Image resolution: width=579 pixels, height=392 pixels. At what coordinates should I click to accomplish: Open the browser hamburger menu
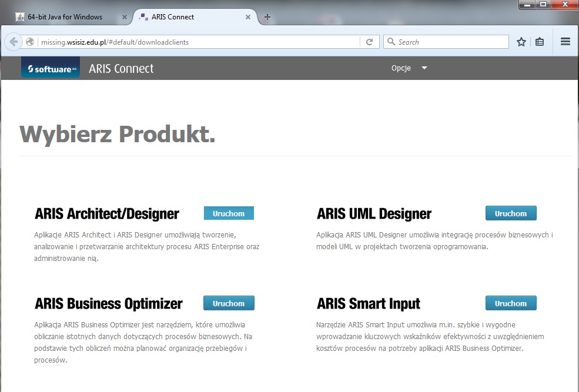565,41
